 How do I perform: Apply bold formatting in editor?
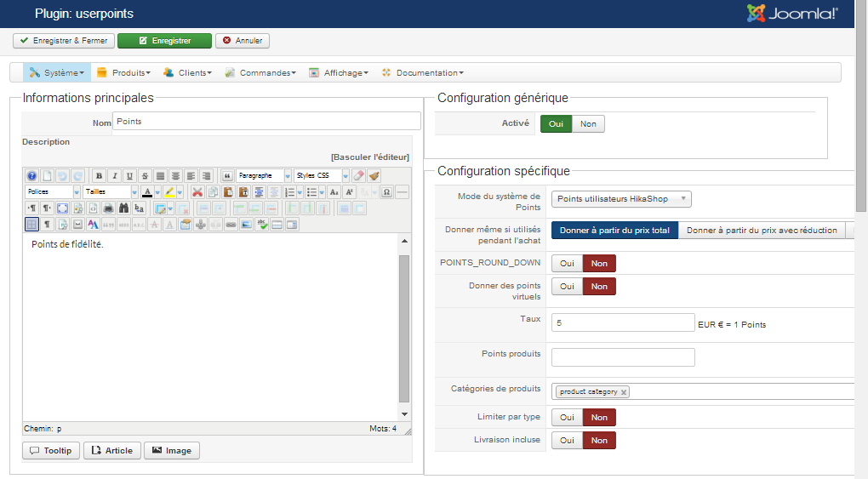click(x=99, y=176)
